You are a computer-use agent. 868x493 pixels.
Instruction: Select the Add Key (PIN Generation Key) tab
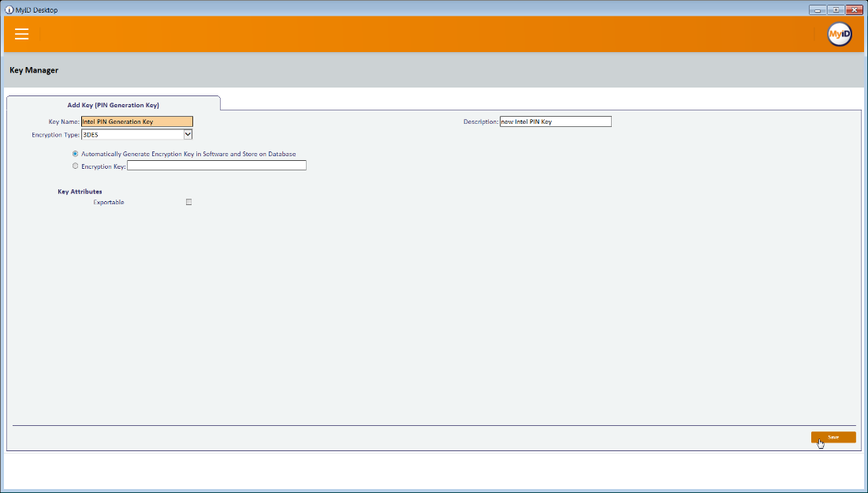coord(113,105)
